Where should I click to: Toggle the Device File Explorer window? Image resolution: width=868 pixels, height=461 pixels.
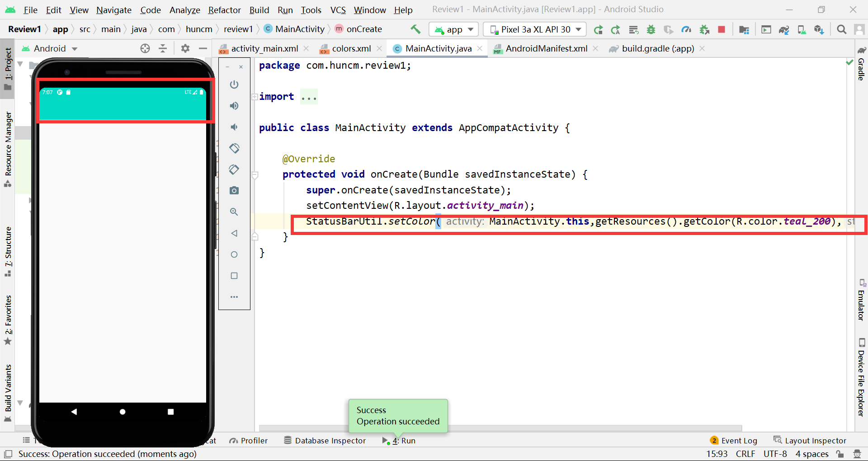[x=861, y=377]
